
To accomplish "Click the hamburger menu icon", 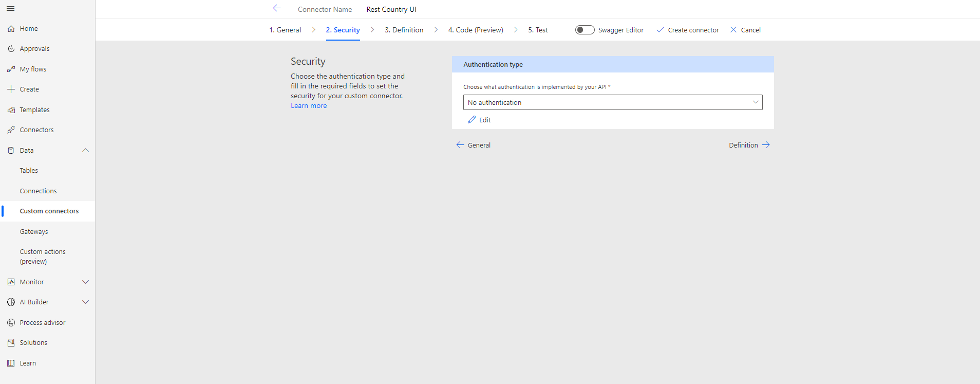I will [10, 9].
